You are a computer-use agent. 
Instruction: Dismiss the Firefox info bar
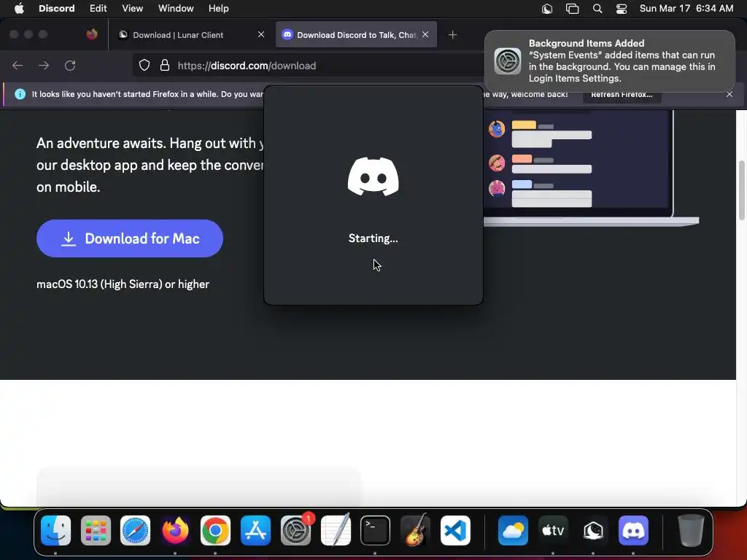pos(729,94)
